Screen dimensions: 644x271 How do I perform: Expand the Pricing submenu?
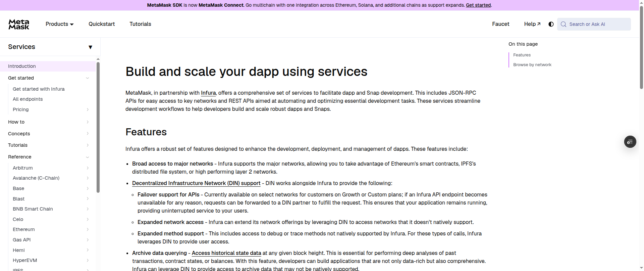click(88, 109)
